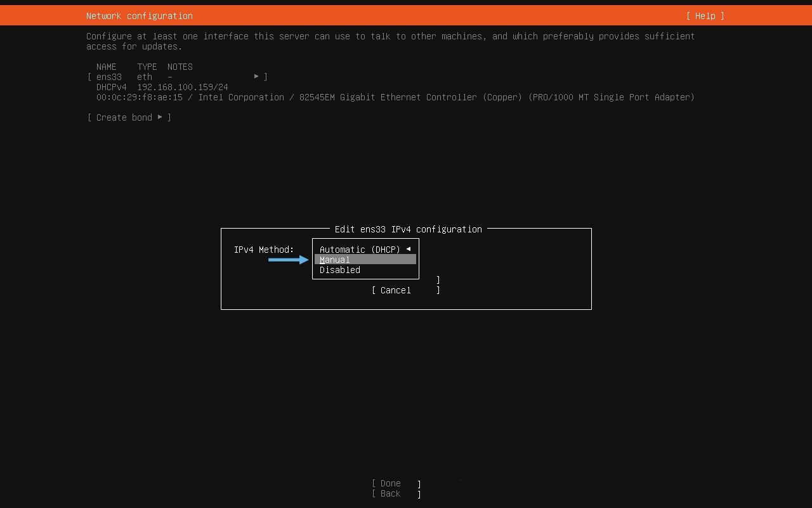This screenshot has width=812, height=508.
Task: Open the Help menu
Action: [x=705, y=15]
